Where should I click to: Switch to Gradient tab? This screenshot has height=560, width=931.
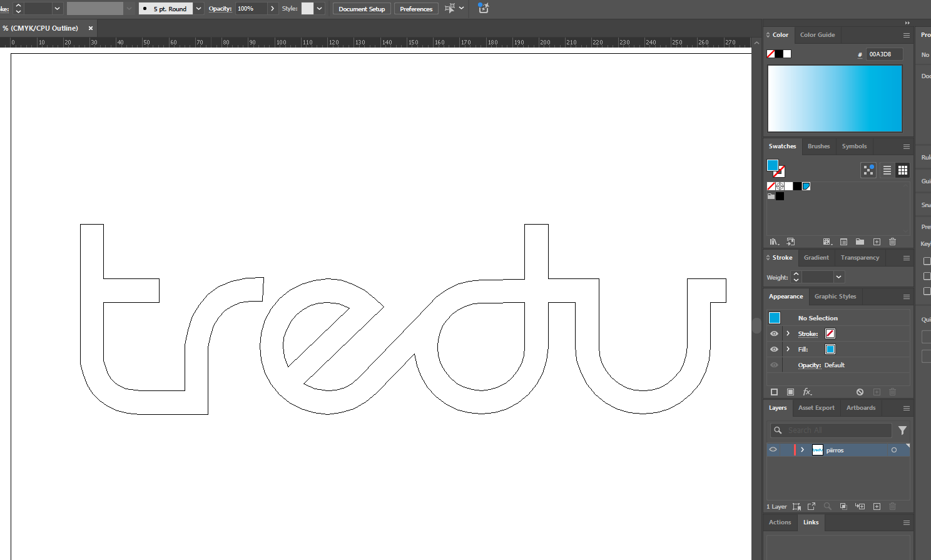816,258
